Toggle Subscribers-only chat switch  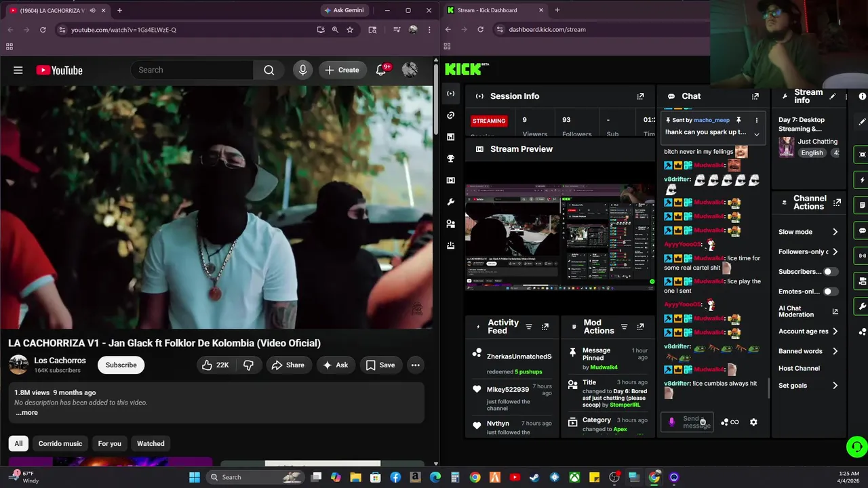tap(830, 272)
